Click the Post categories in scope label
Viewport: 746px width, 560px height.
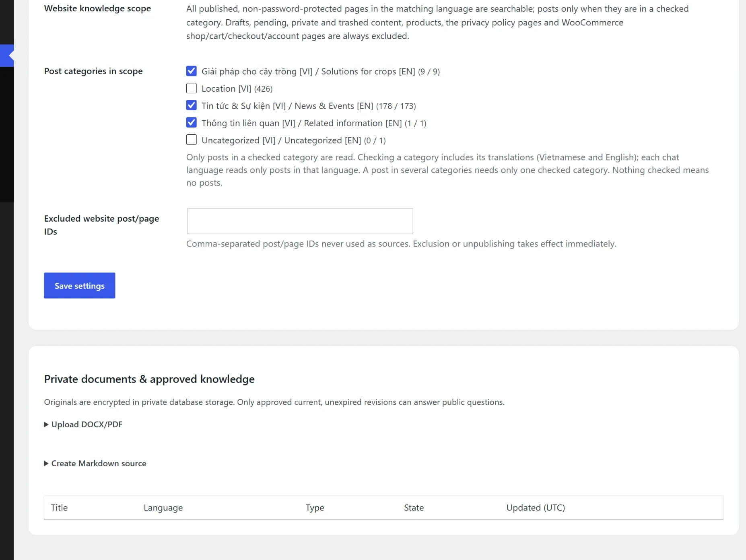(x=93, y=71)
